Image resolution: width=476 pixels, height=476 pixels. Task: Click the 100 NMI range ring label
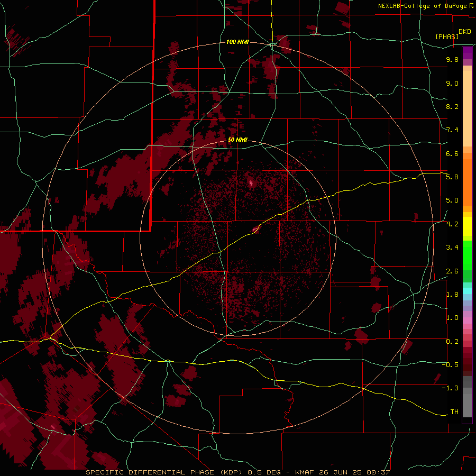[237, 42]
